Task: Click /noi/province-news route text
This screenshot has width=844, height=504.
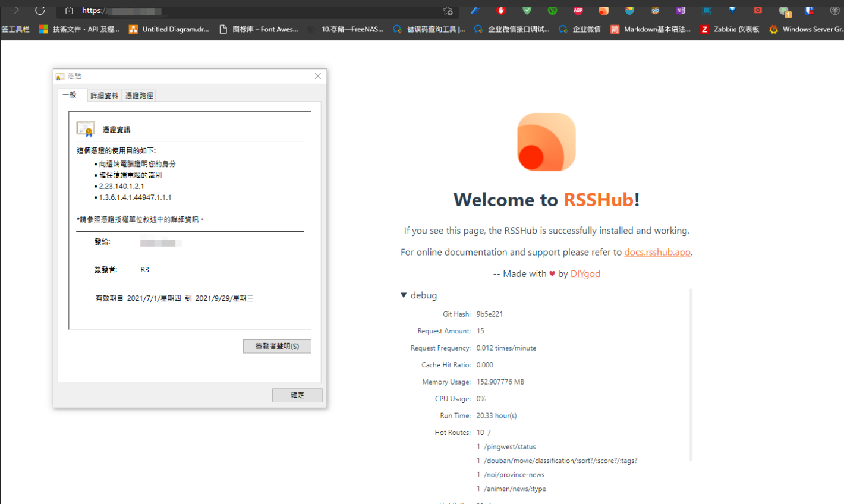Action: tap(514, 474)
